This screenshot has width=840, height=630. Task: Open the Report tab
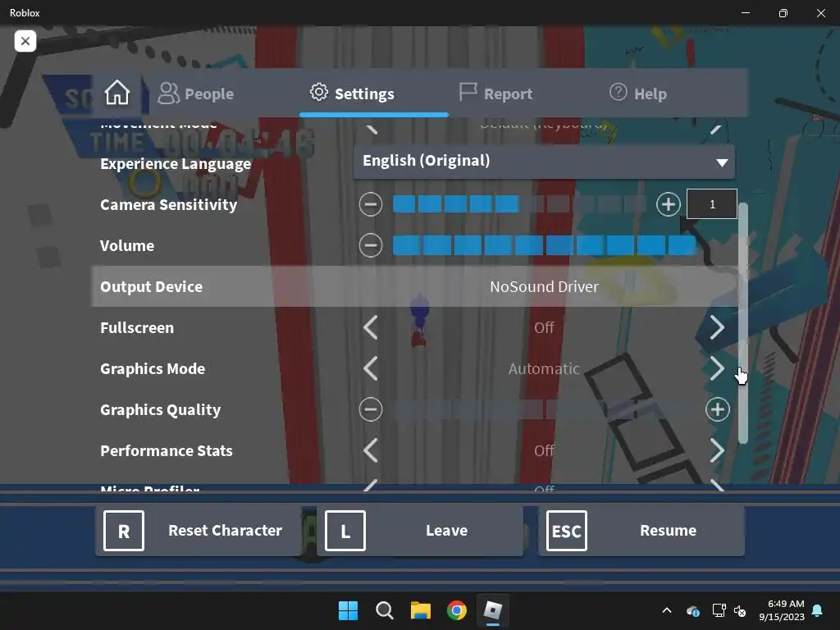(x=496, y=94)
